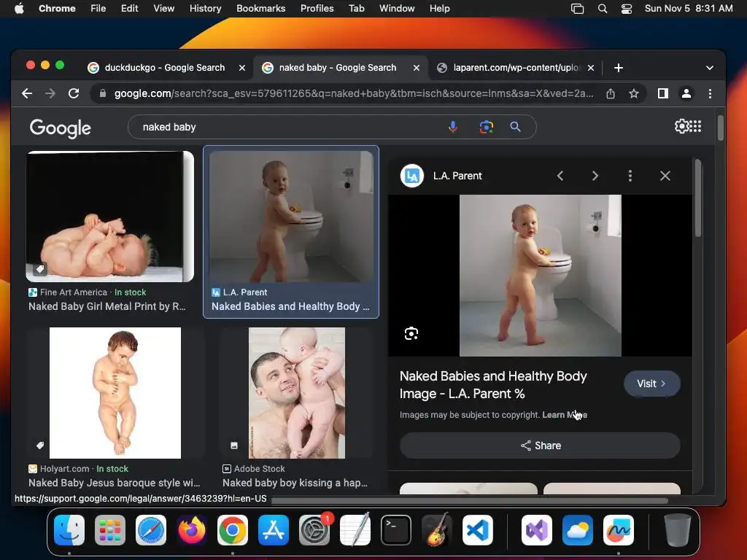The image size is (747, 560).
Task: Open Visual Studio Code from the Dock
Action: tap(477, 530)
